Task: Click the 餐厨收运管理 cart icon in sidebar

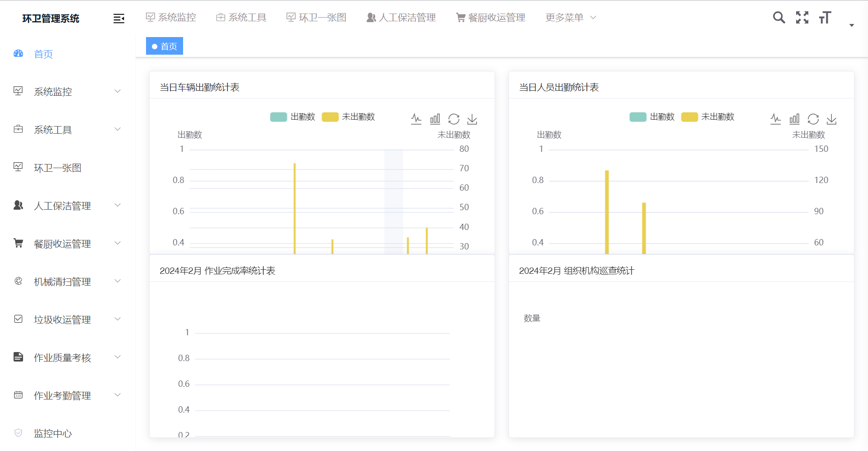Action: coord(19,243)
